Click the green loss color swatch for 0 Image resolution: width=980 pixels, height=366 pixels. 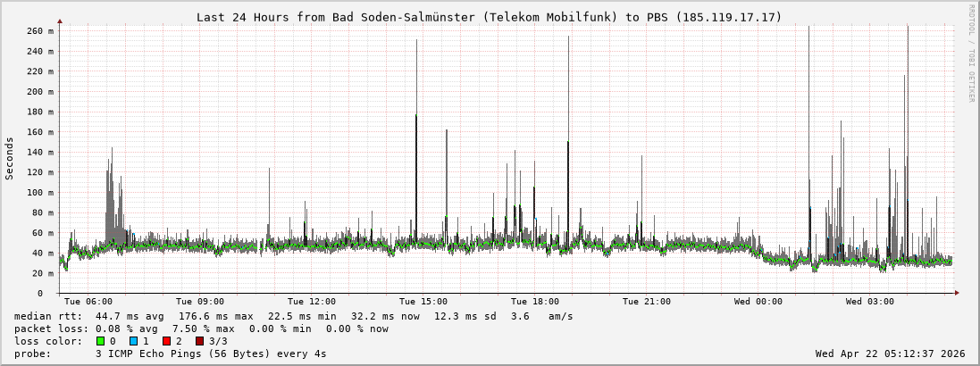tap(100, 341)
